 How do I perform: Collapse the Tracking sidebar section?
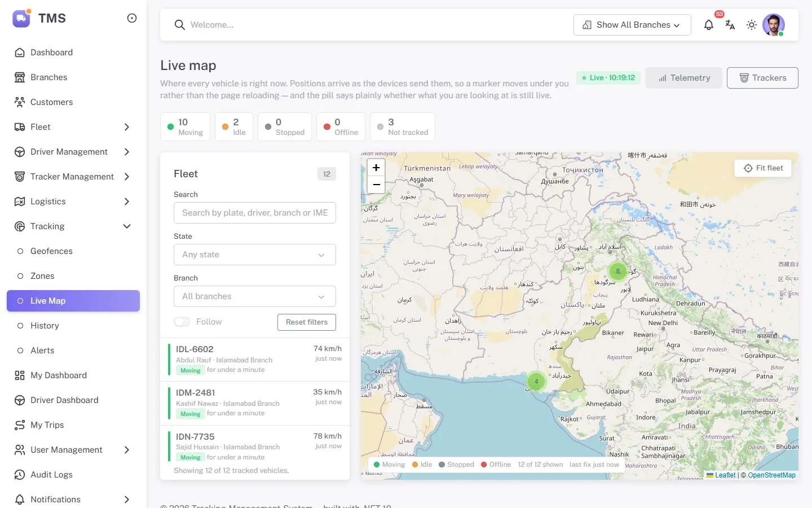[73, 226]
